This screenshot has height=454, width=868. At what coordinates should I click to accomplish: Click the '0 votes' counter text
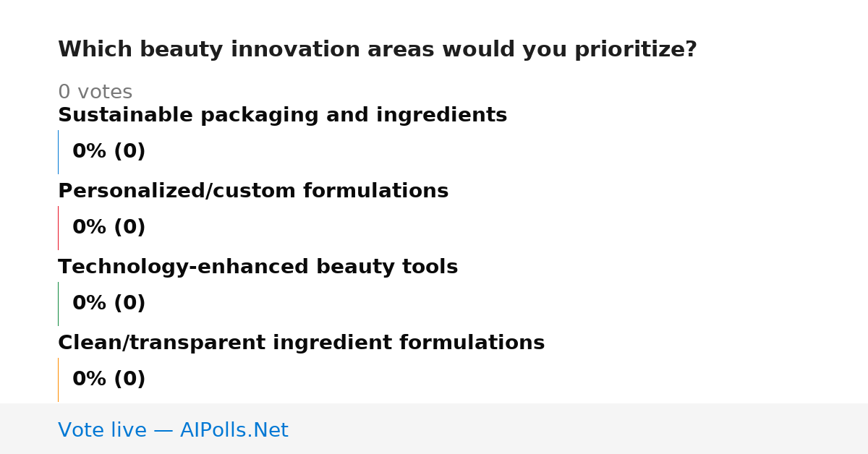95,93
